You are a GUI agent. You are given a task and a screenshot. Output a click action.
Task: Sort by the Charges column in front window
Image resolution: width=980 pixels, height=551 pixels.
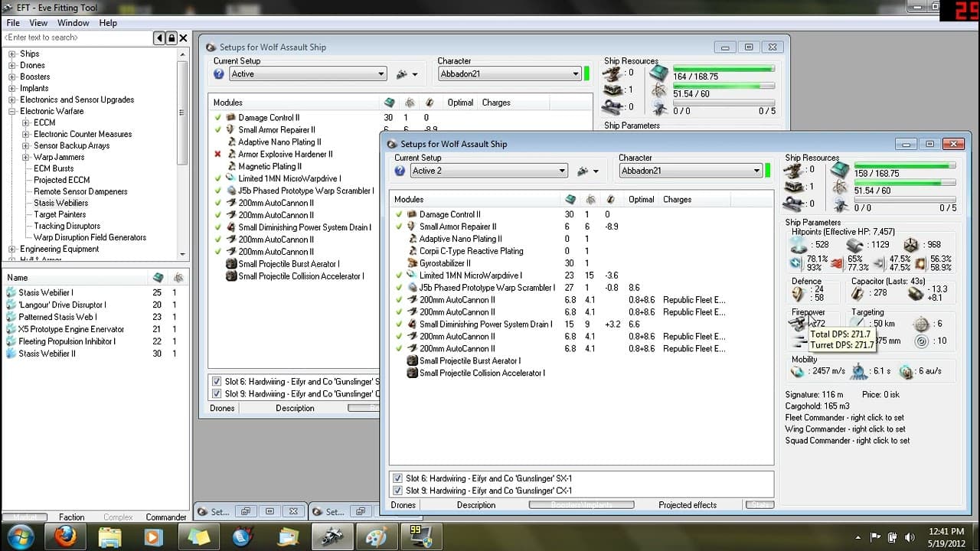coord(677,200)
